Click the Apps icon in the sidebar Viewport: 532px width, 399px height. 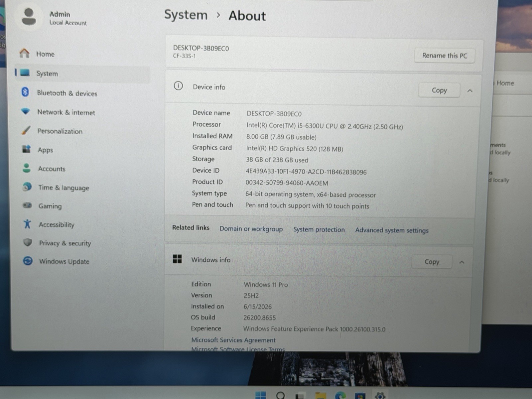point(26,149)
